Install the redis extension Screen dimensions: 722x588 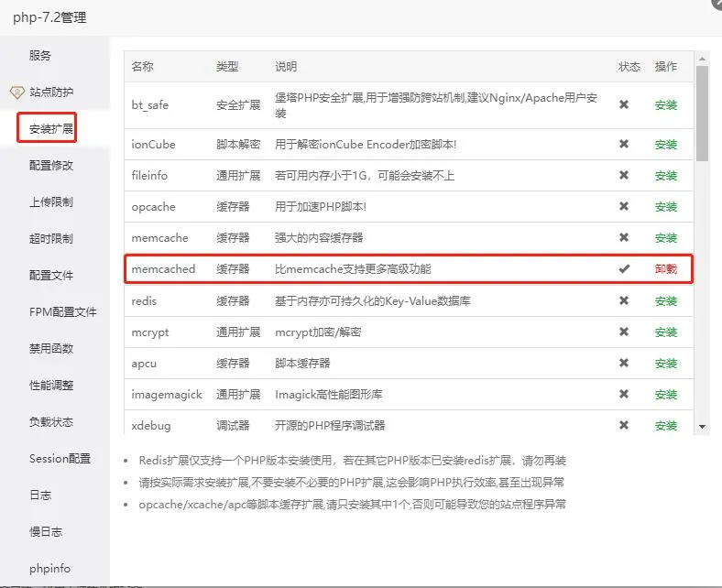666,300
